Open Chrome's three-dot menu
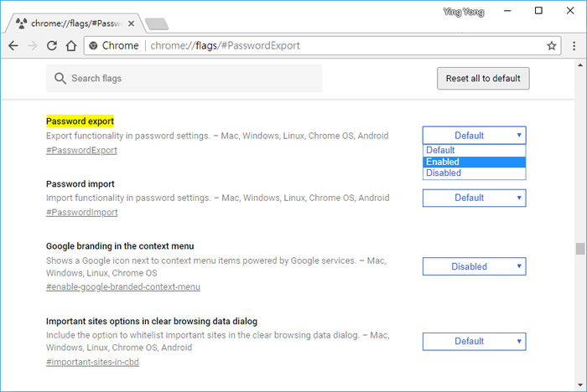 point(574,45)
